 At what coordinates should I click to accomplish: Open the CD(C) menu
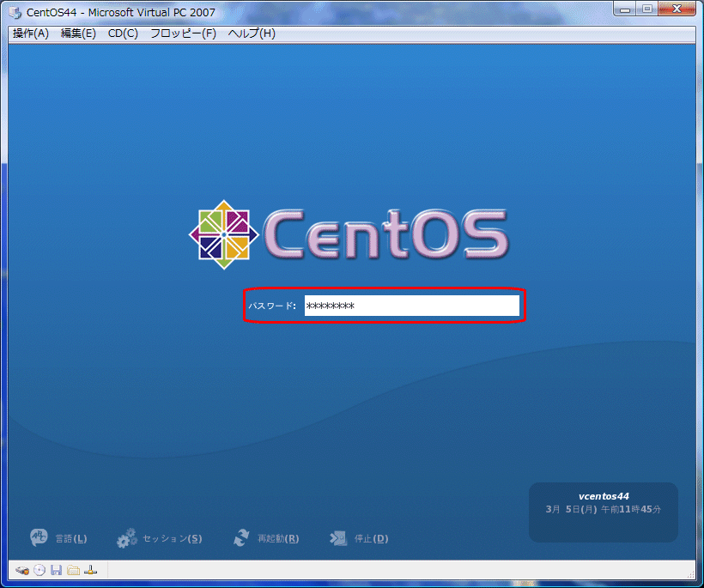pyautogui.click(x=123, y=33)
